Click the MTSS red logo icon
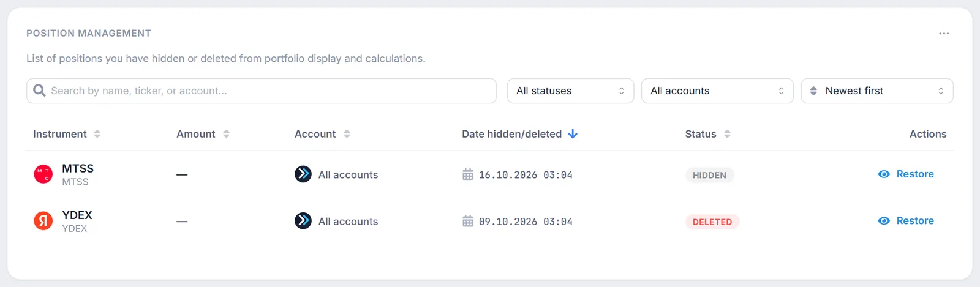This screenshot has width=980, height=287. coord(43,174)
